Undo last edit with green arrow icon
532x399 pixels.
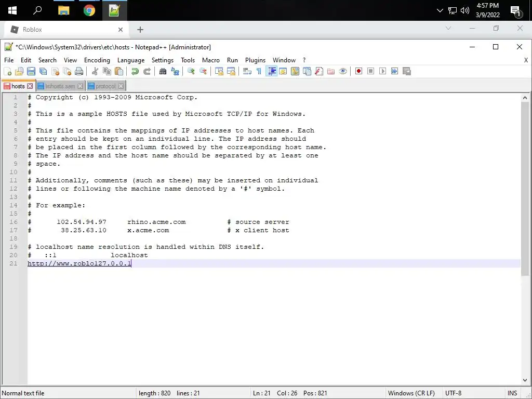coord(135,71)
